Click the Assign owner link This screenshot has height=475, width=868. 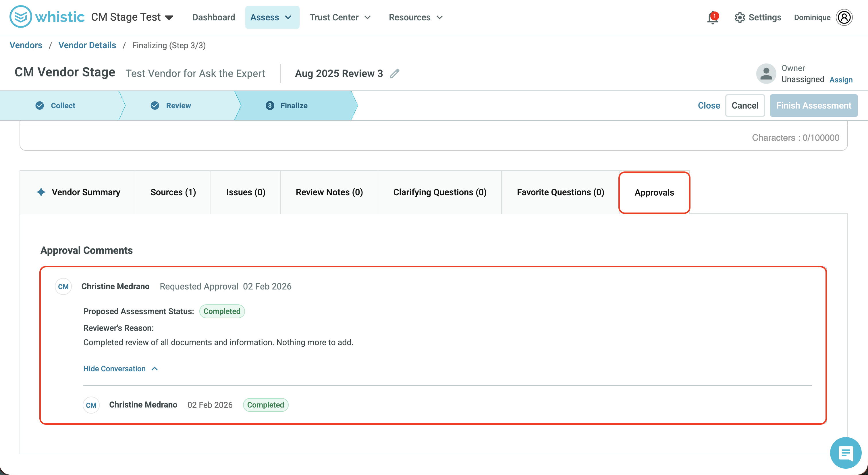(841, 80)
